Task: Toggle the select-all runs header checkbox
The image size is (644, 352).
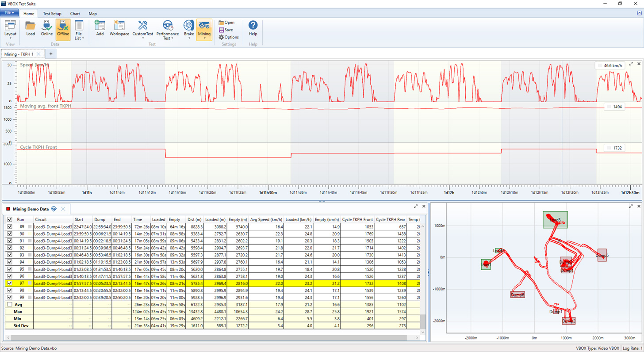Action: 10,219
